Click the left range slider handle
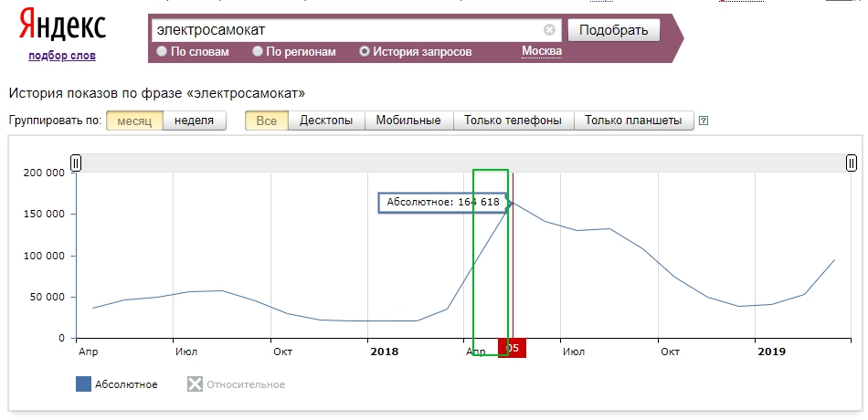The image size is (868, 420). coord(76,163)
